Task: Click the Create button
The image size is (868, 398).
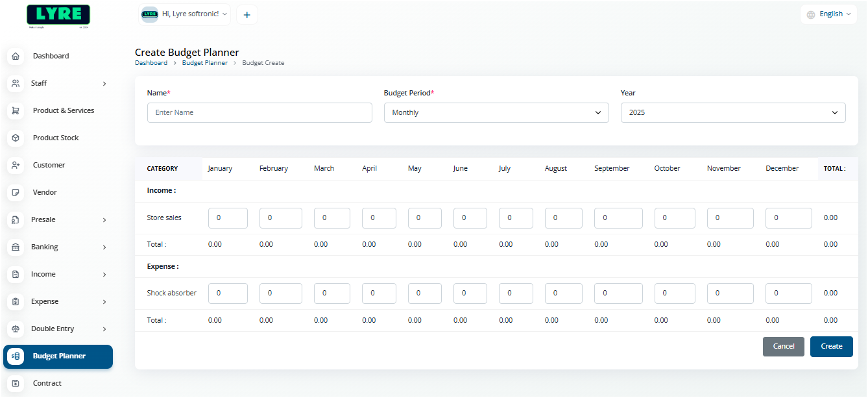Action: 831,346
